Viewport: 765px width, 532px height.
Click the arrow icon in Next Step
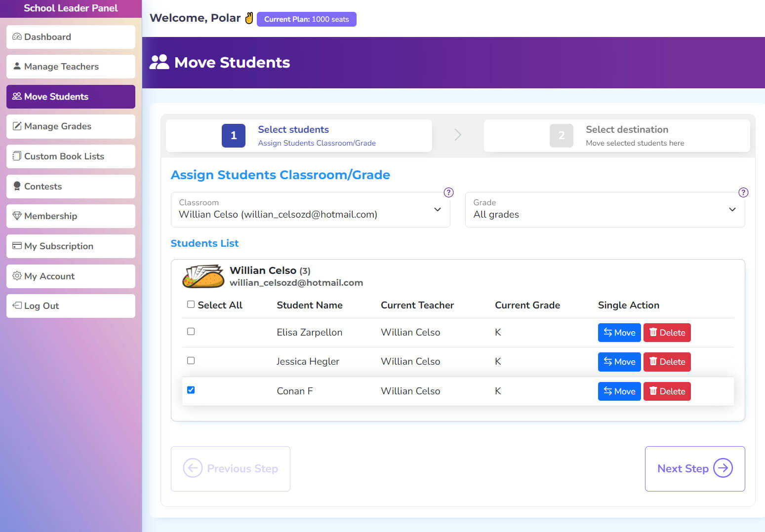click(723, 468)
